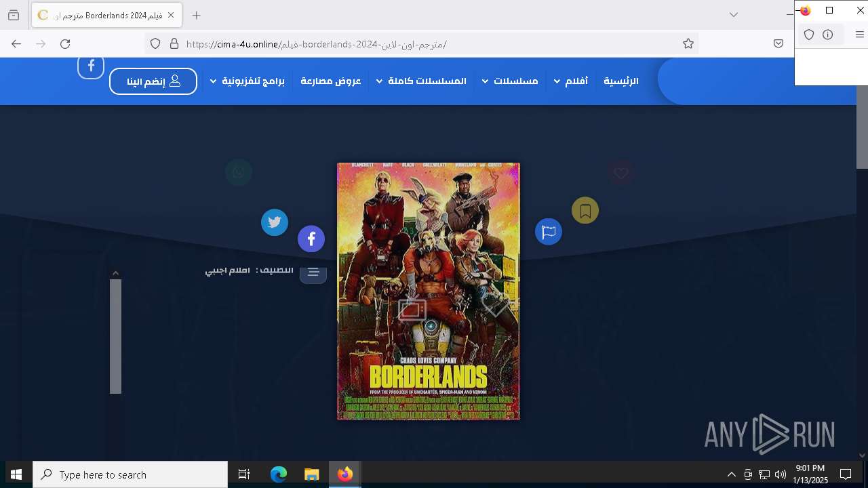868x488 pixels.
Task: Launch Microsoft Edge from taskbar
Action: pos(279,474)
